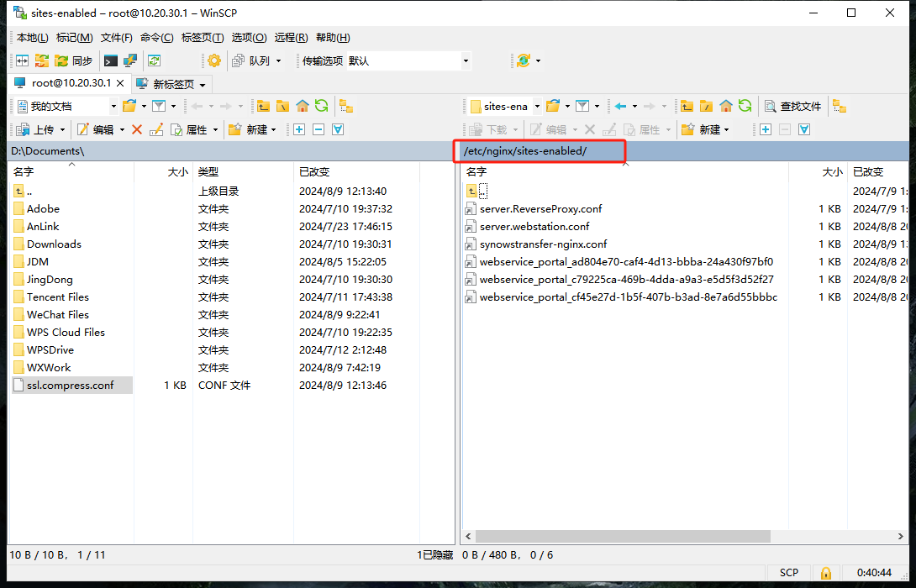Click the session lock icon in status bar
This screenshot has height=588, width=916.
[825, 573]
